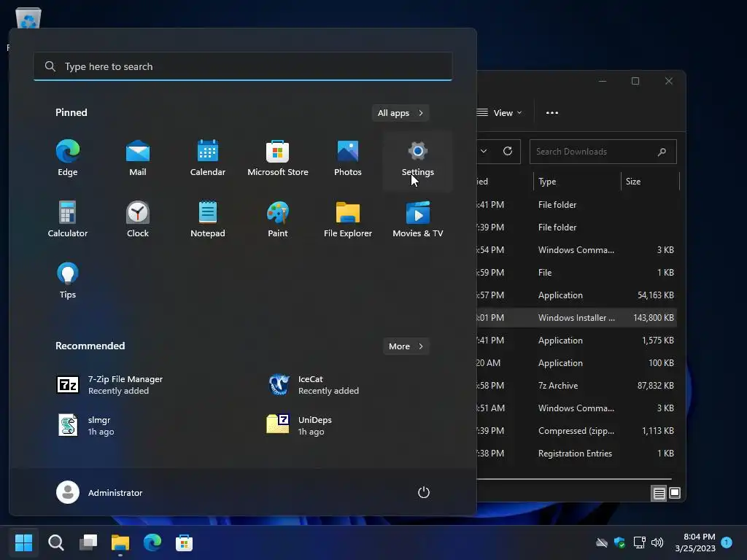Show All apps list
The image size is (747, 560).
click(400, 113)
